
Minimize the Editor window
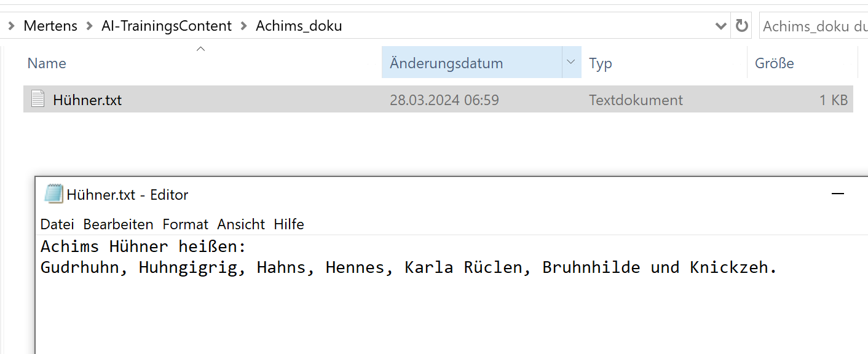837,194
